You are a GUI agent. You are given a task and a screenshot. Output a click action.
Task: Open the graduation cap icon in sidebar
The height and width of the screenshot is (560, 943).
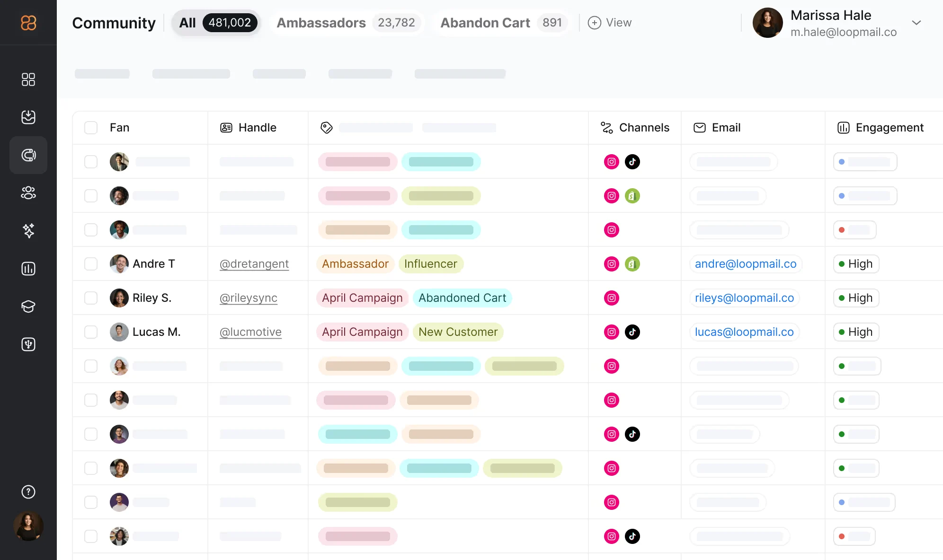28,306
